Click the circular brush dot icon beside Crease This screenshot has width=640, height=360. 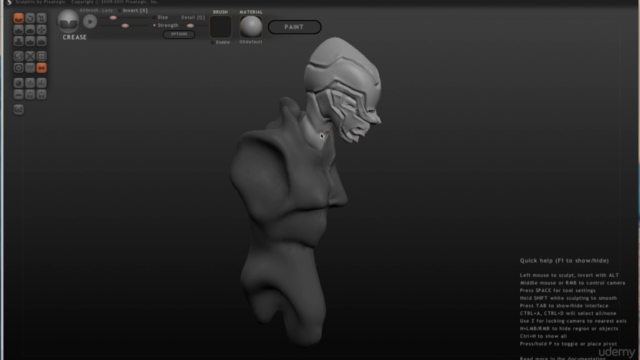click(90, 22)
